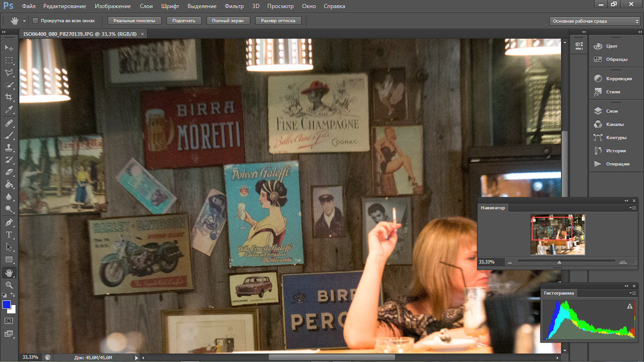The image size is (644, 362).
Task: Select the Clone Stamp tool
Action: click(9, 148)
